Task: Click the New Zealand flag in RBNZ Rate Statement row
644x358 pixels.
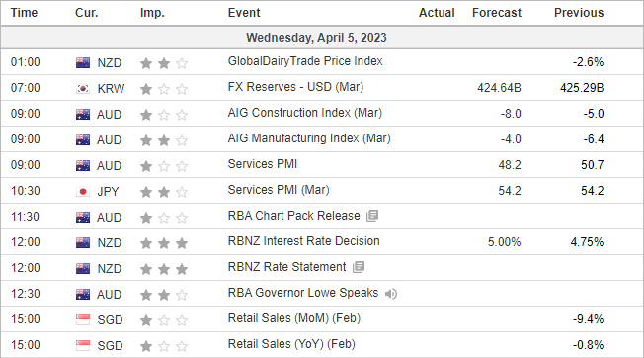Action: coord(83,269)
